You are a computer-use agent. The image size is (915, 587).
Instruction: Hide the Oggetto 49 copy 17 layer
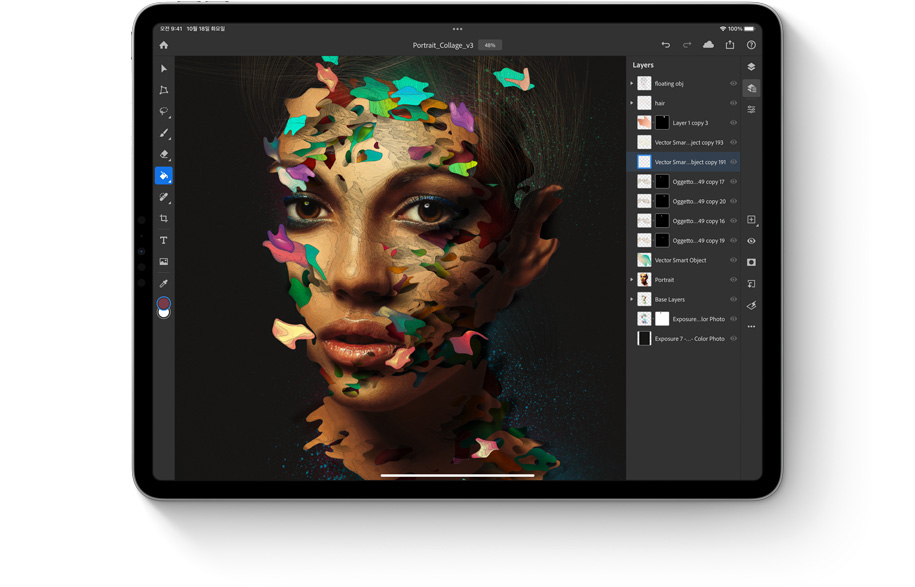point(734,181)
